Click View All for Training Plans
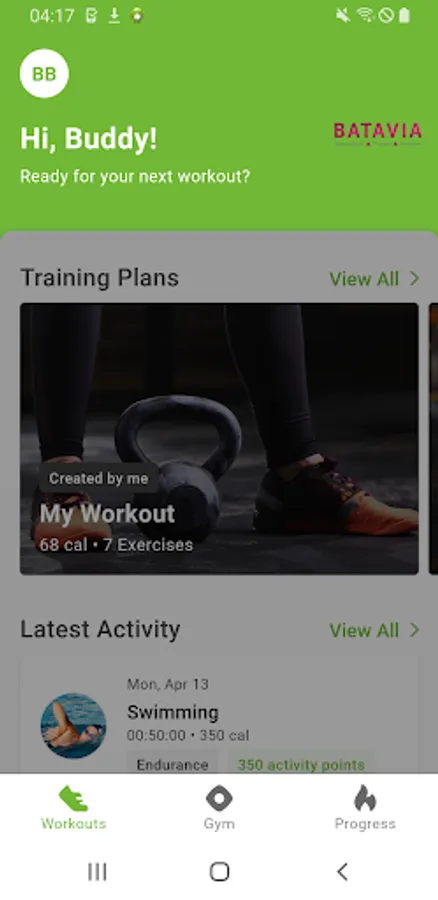The image size is (438, 900). (x=364, y=279)
